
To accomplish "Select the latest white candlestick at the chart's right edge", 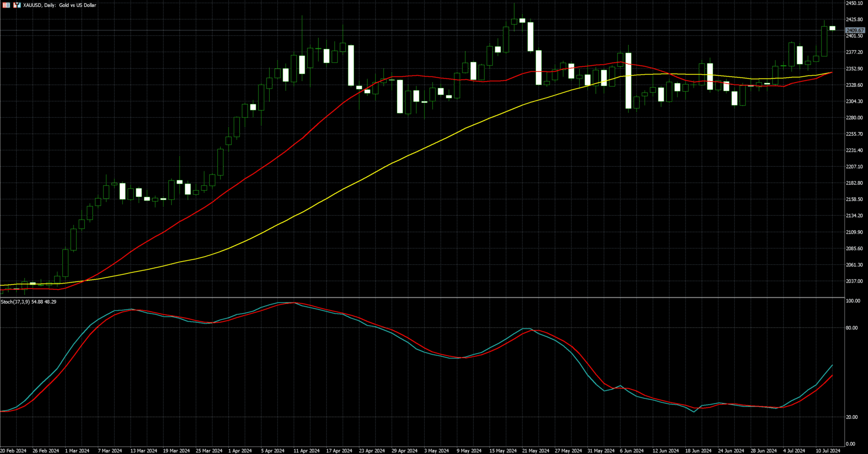I will click(832, 28).
